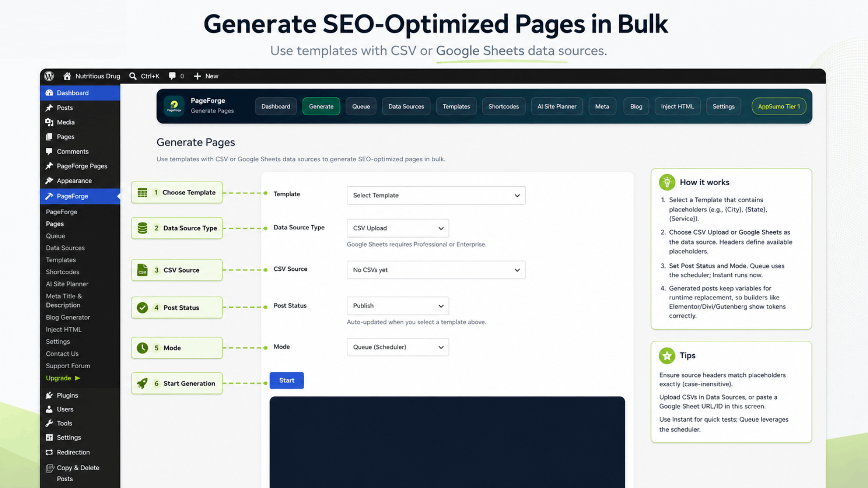Click the blue Start button
This screenshot has width=868, height=488.
(x=287, y=380)
